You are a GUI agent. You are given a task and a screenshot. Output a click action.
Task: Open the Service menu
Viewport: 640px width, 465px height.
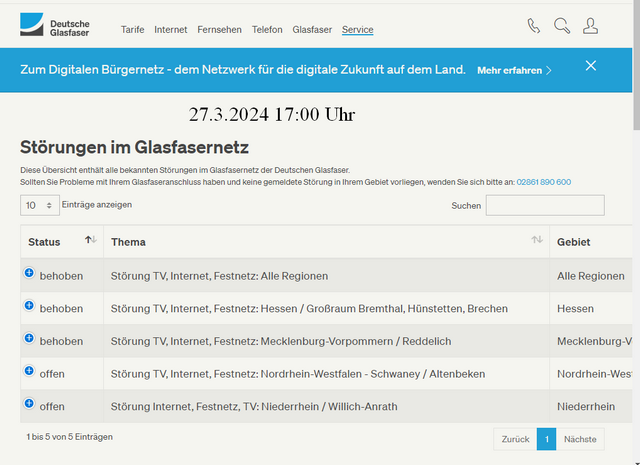click(358, 29)
